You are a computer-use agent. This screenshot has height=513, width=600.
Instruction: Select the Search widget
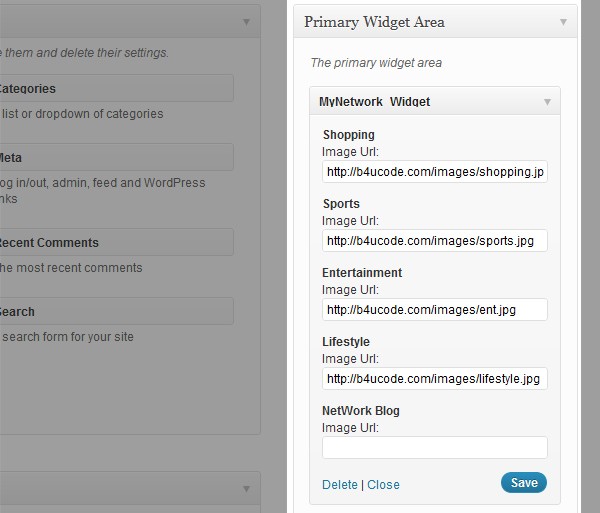(116, 311)
